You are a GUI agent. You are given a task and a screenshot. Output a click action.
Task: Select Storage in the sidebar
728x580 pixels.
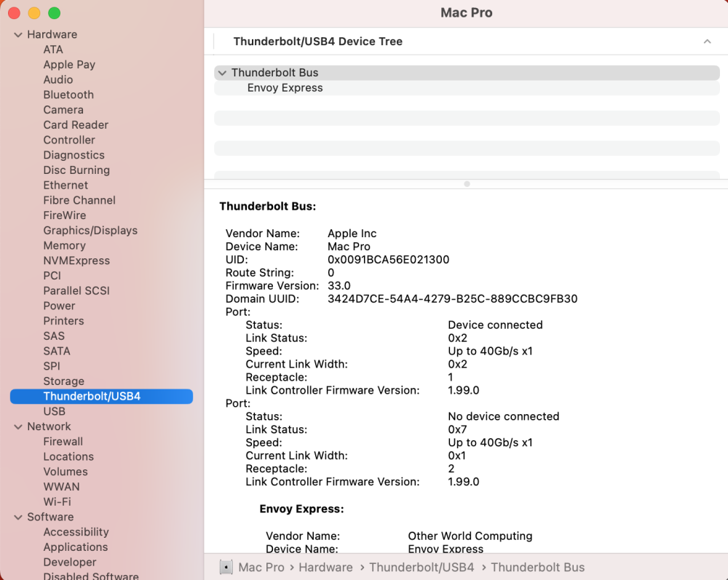tap(63, 381)
